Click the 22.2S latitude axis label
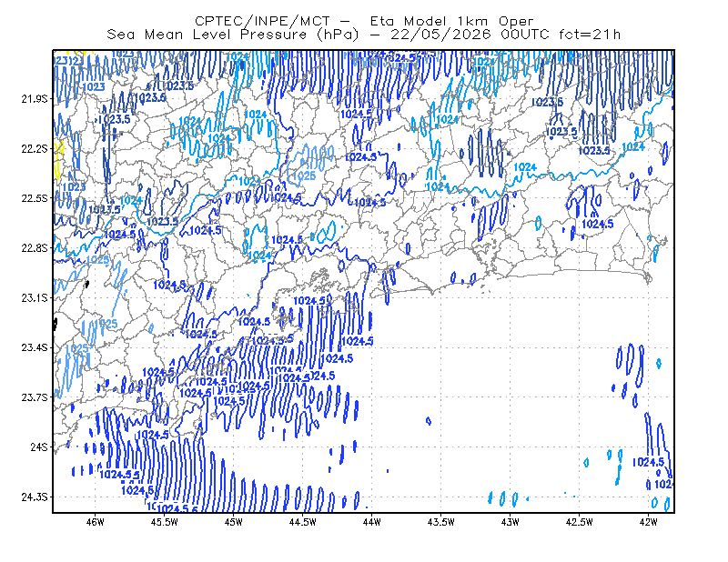The width and height of the screenshot is (728, 562). 35,148
